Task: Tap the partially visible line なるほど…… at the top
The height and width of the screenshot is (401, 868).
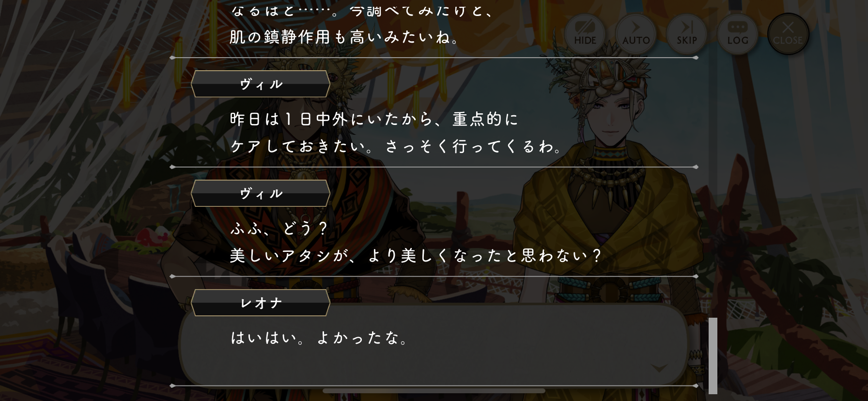Action: pyautogui.click(x=362, y=11)
